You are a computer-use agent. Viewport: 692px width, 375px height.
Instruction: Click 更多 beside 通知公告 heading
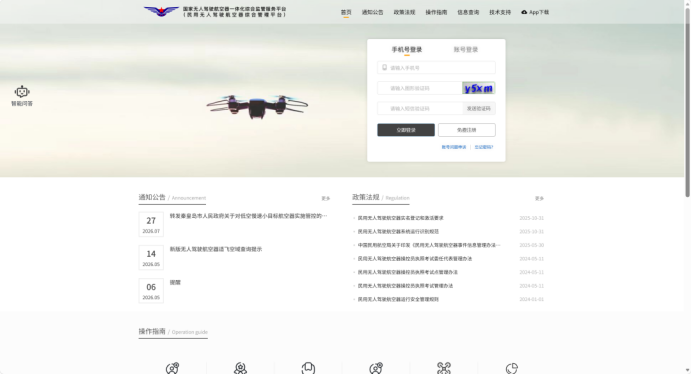[326, 199]
